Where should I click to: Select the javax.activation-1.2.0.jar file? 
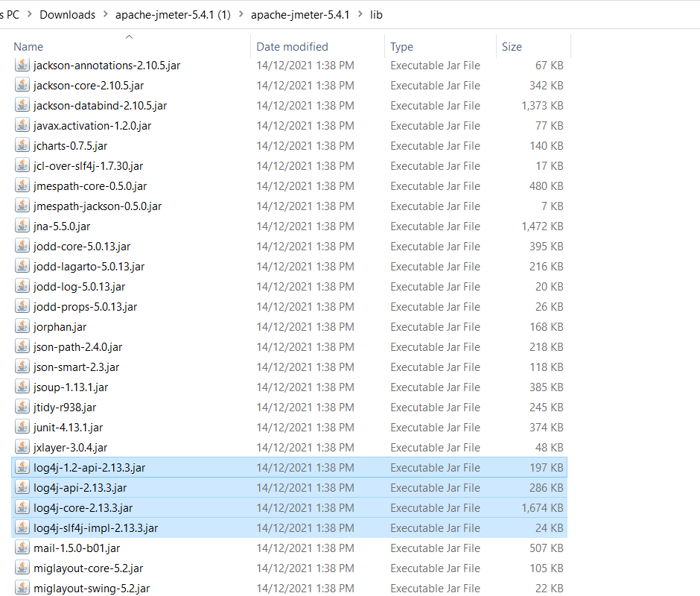click(89, 125)
